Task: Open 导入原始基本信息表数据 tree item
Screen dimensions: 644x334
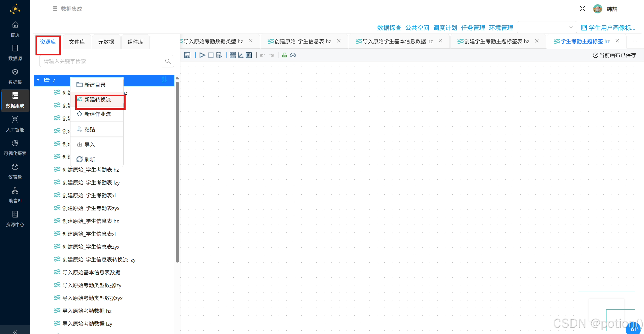Action: coord(91,272)
